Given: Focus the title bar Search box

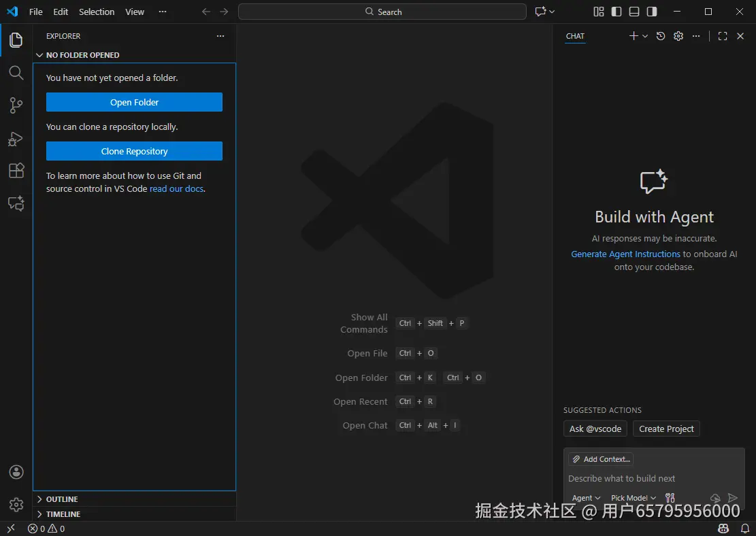Looking at the screenshot, I should pyautogui.click(x=382, y=12).
